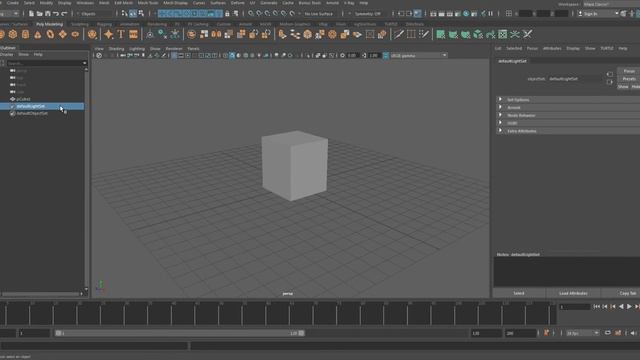Click the Open Scene folder icon
640x360 pixels.
pyautogui.click(x=39, y=13)
